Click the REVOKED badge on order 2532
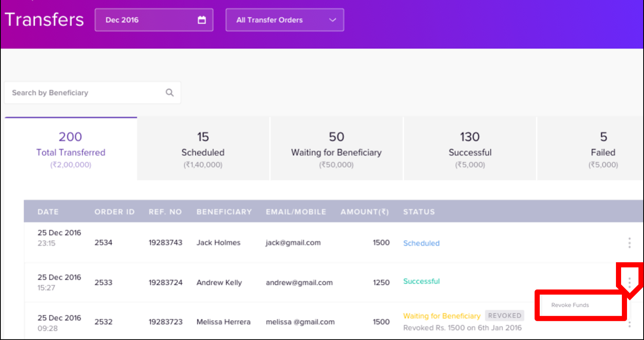The height and width of the screenshot is (340, 644). coord(505,316)
